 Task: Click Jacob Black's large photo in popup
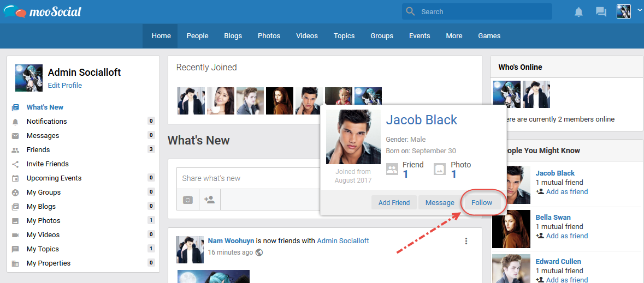(353, 136)
